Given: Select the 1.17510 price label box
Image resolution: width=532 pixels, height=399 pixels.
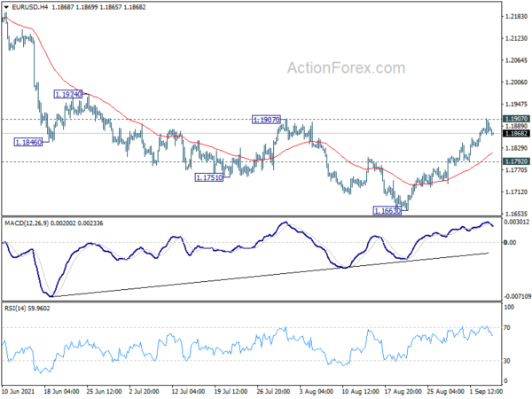Looking at the screenshot, I should pyautogui.click(x=209, y=177).
